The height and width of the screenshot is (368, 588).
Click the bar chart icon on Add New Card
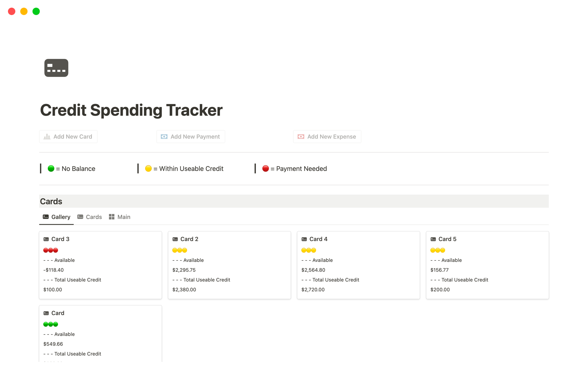[x=47, y=136]
